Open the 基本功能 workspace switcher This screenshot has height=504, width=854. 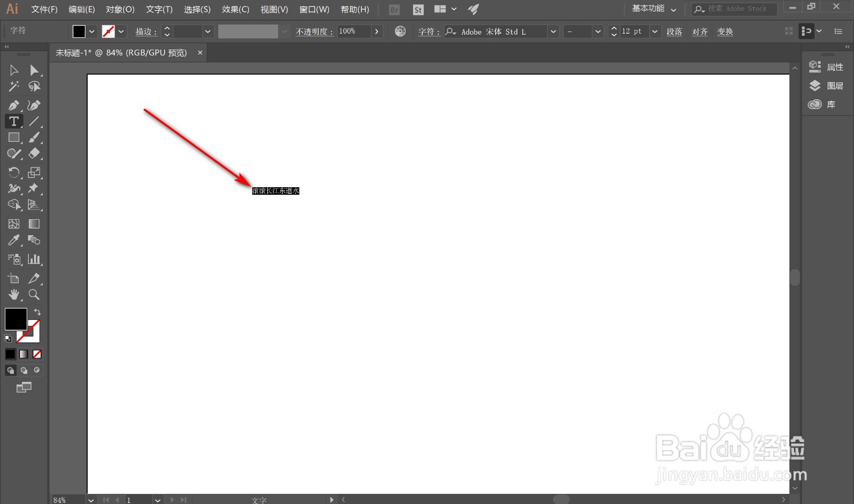(x=654, y=9)
